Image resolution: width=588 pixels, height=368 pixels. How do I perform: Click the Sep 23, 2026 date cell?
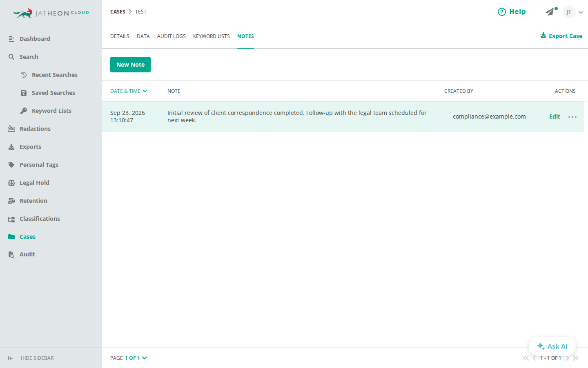point(127,117)
